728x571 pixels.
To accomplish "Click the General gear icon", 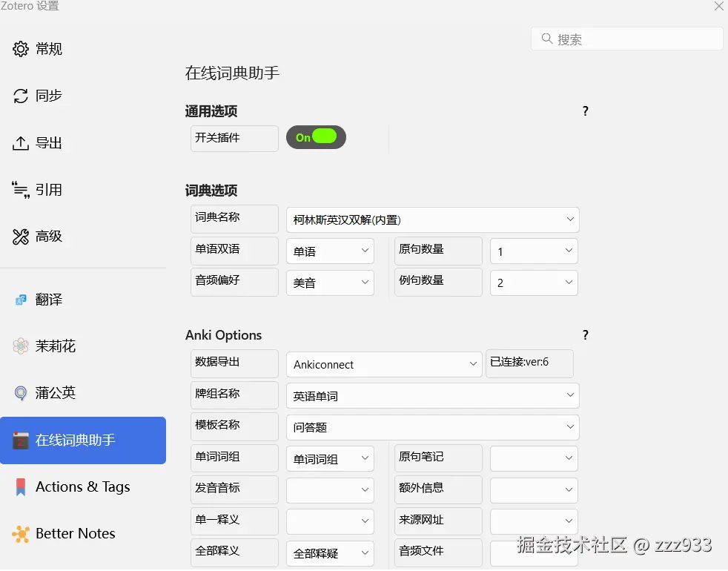I will pos(21,49).
